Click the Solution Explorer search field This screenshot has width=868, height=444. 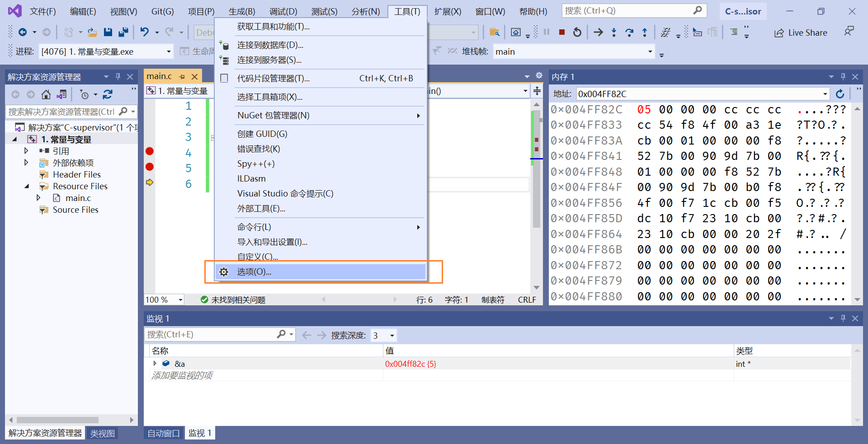tap(62, 112)
